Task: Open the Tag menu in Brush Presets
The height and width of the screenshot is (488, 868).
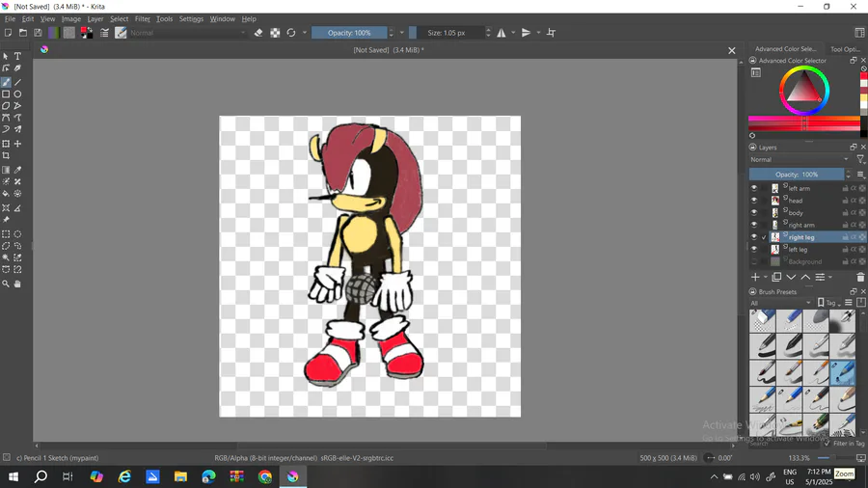Action: (x=829, y=303)
